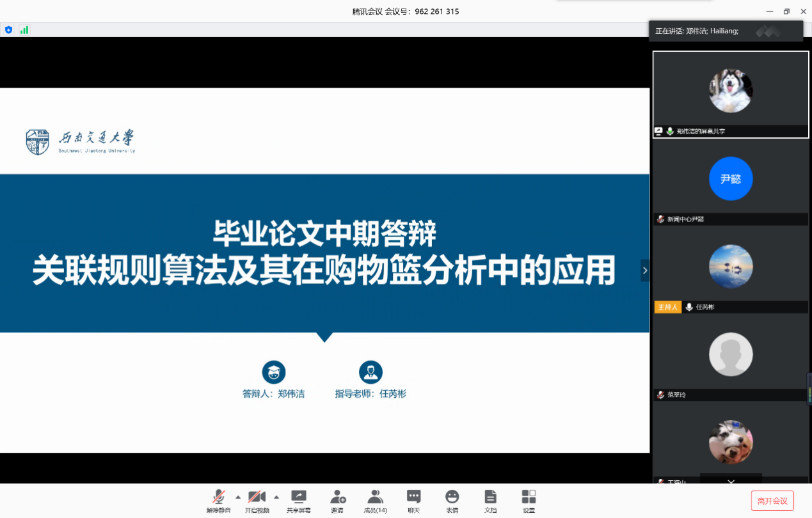The image size is (812, 518).
Task: Open meeting documents (文档)
Action: tap(490, 500)
